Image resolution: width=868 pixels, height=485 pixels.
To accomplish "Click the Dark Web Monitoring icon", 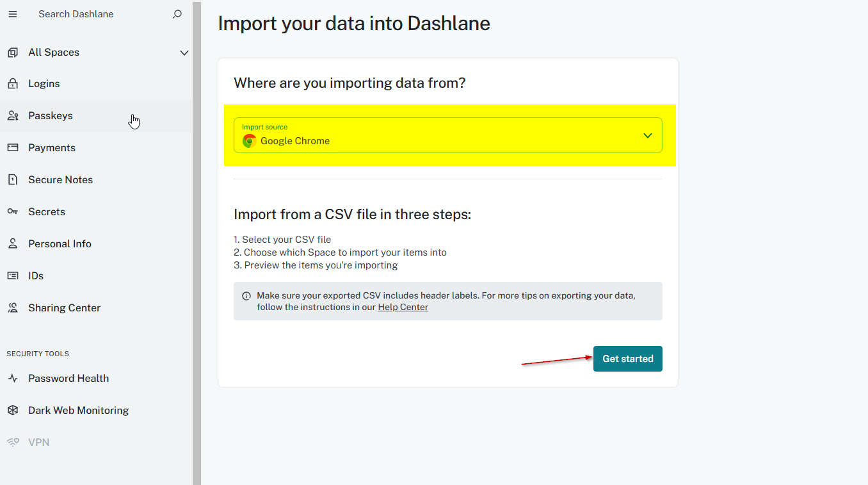I will tap(13, 411).
